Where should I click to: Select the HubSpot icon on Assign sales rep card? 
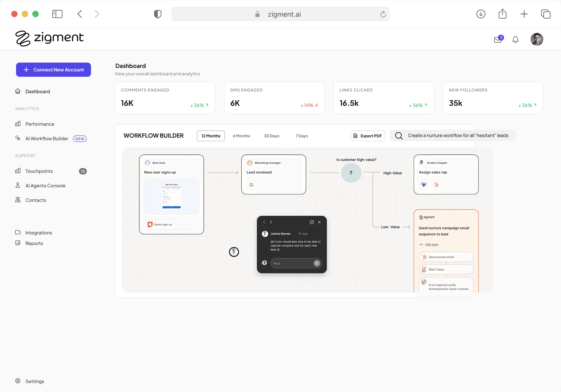436,185
